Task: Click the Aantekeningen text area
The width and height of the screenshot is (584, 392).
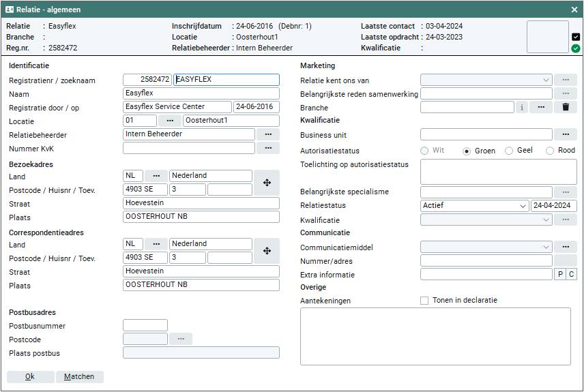Action: [435, 336]
